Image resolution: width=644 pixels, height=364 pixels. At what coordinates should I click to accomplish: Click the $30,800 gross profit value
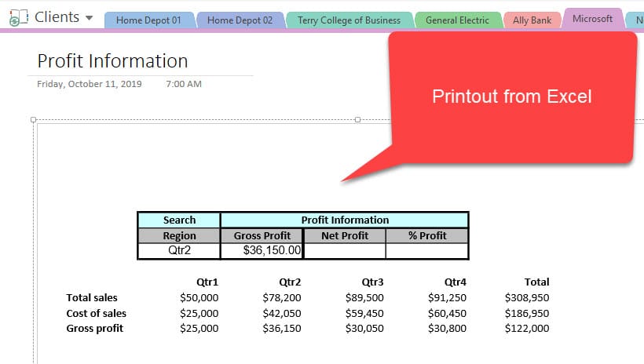click(x=447, y=328)
